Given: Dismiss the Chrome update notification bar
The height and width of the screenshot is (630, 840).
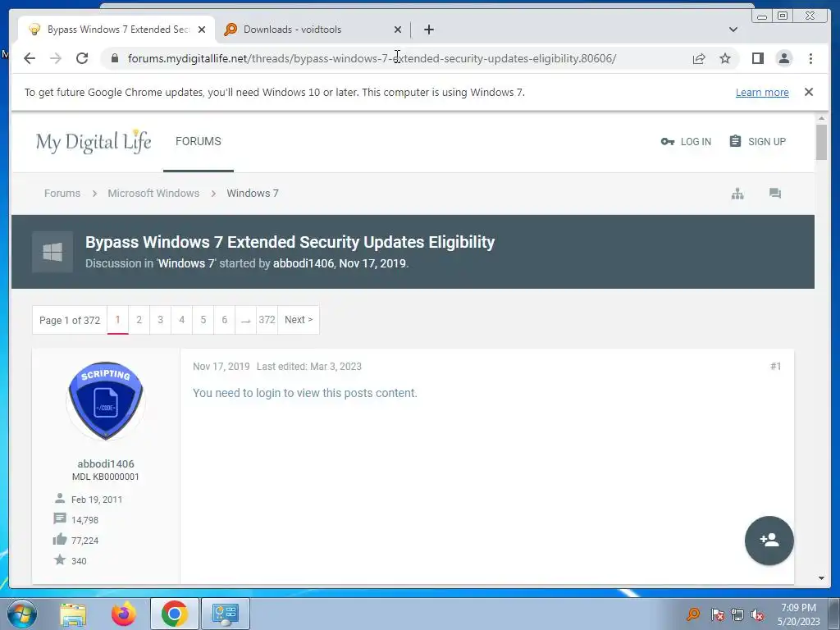Looking at the screenshot, I should click(x=808, y=92).
